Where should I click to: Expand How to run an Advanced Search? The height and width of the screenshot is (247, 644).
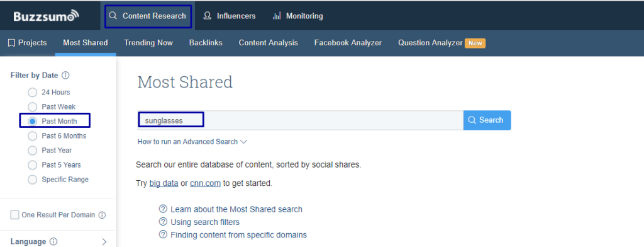coord(192,142)
